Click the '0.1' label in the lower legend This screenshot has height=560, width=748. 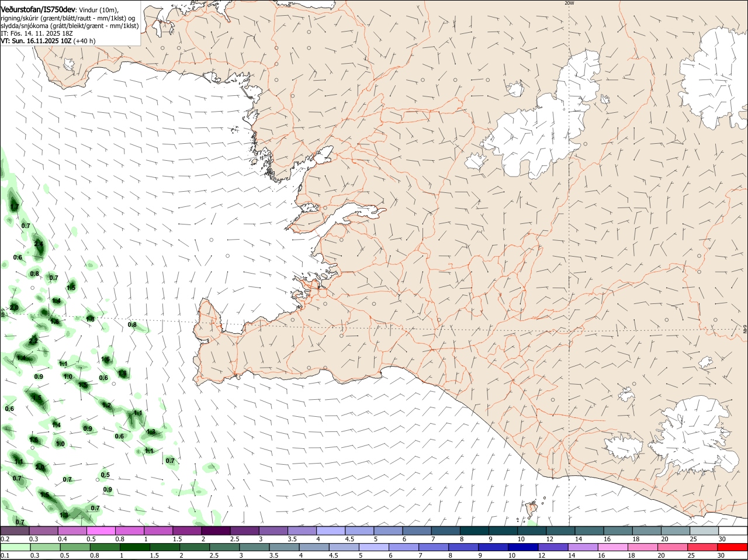tap(5, 555)
